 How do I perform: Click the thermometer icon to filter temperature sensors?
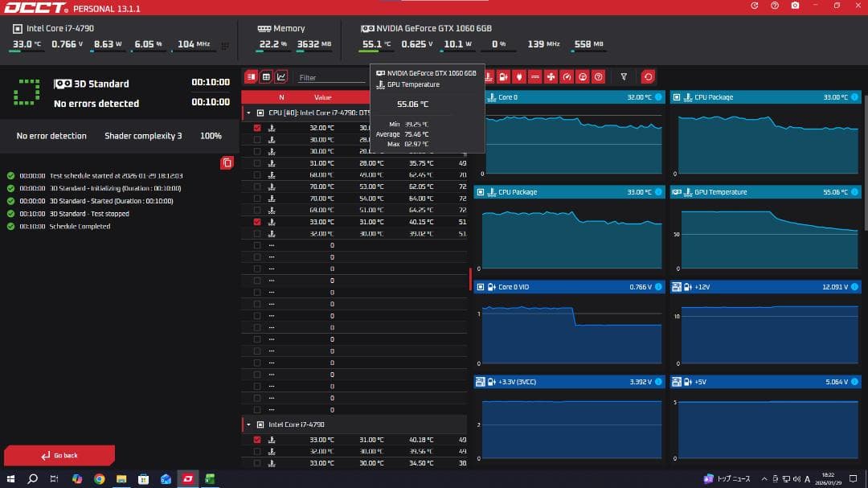pos(489,76)
